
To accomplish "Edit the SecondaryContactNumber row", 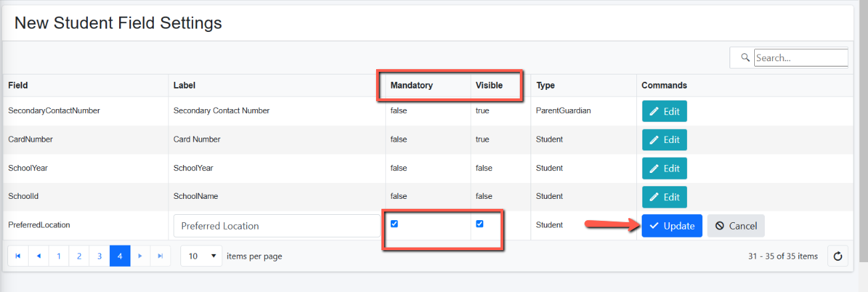I will point(664,111).
